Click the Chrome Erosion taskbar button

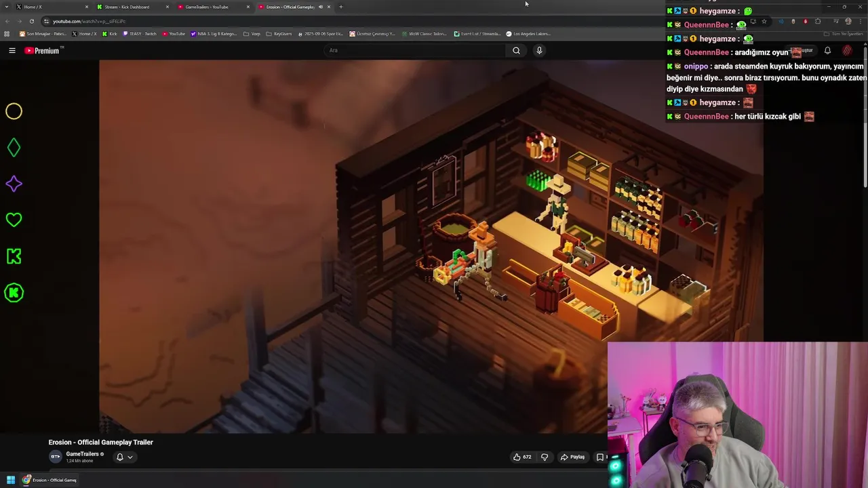pyautogui.click(x=49, y=480)
